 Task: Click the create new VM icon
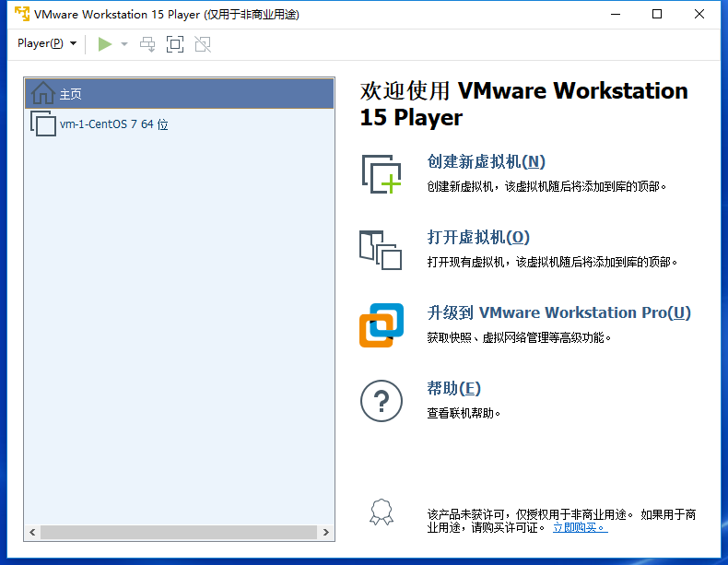pos(382,174)
